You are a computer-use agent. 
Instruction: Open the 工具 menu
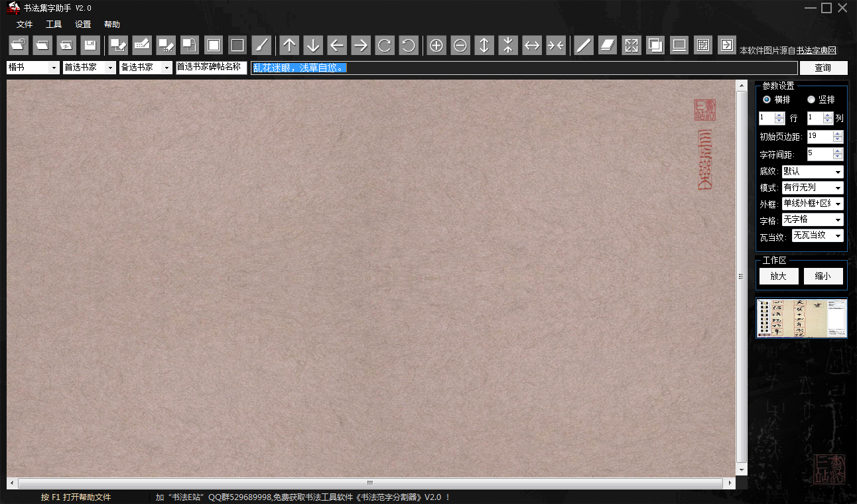coord(54,25)
